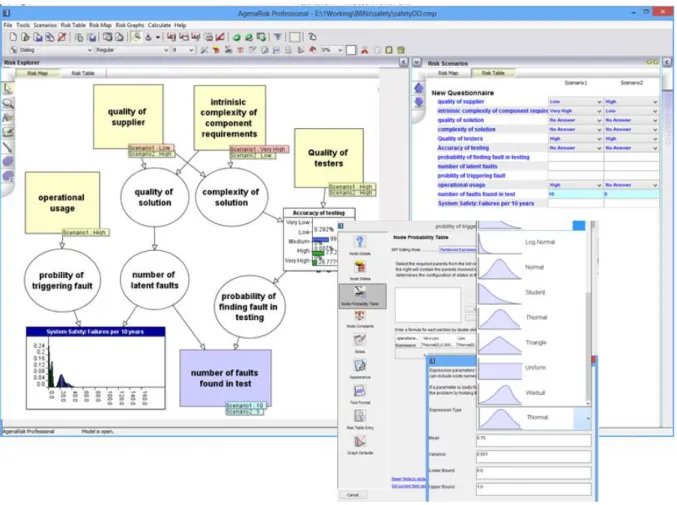Open the Help menu
The image size is (677, 505).
point(180,25)
